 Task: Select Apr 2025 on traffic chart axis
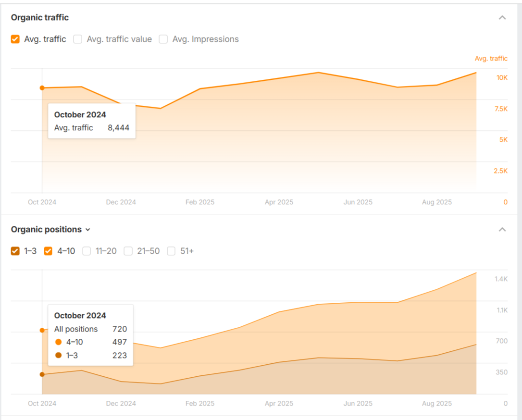(x=279, y=202)
